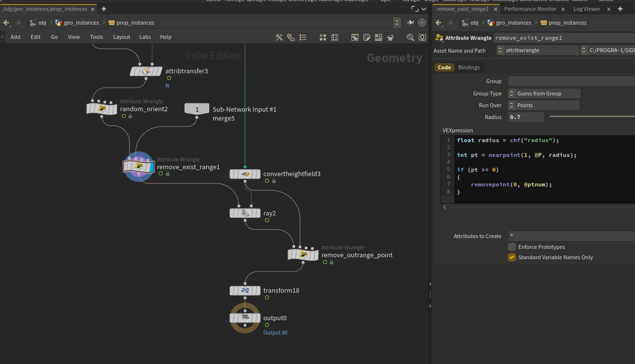
Task: Open the Add menu
Action: pos(15,37)
